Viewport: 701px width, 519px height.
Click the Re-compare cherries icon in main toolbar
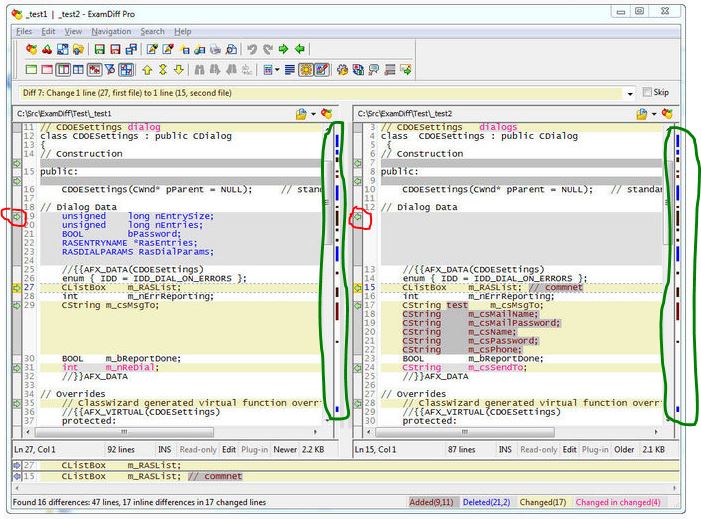(47, 49)
